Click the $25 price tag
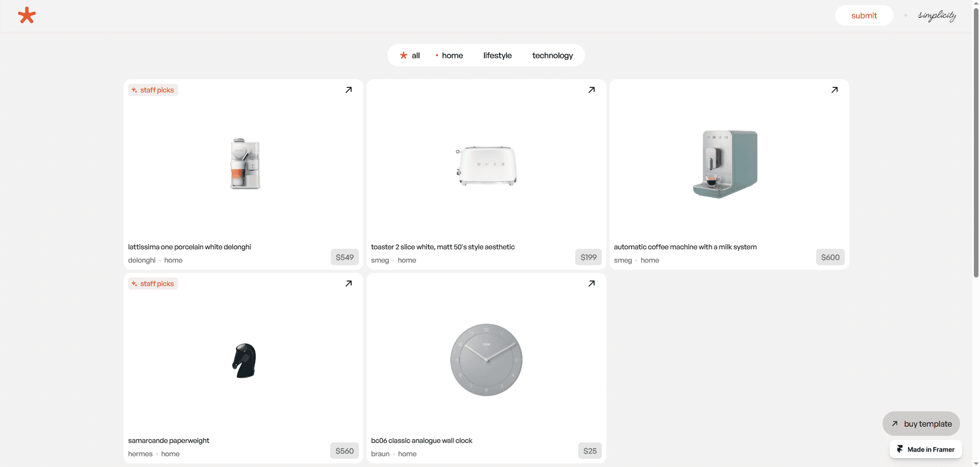 pyautogui.click(x=590, y=451)
